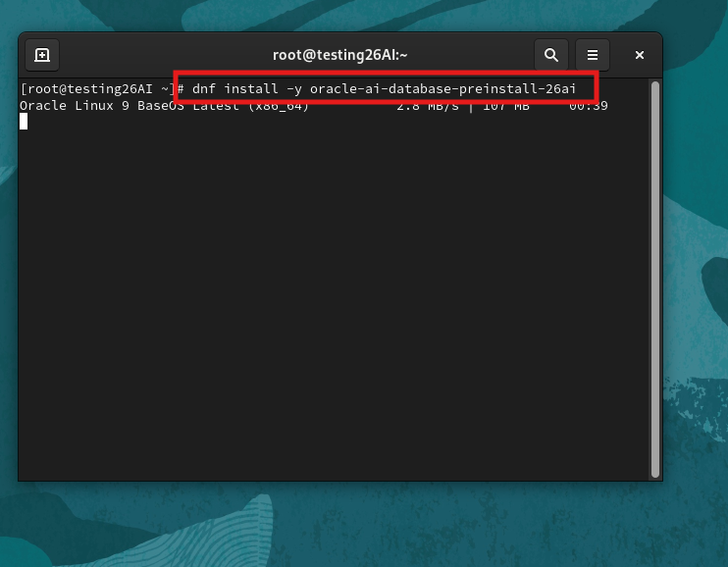Open the hamburger main menu
The image size is (728, 567).
click(x=593, y=55)
